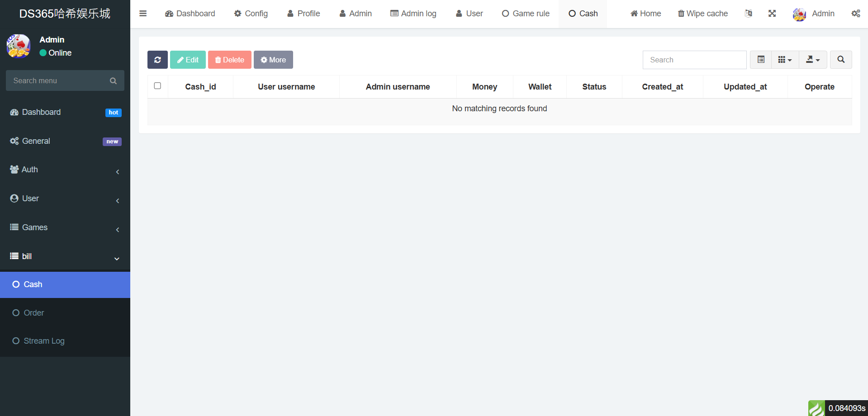Click the Money column header
Image resolution: width=868 pixels, height=416 pixels.
pyautogui.click(x=484, y=87)
